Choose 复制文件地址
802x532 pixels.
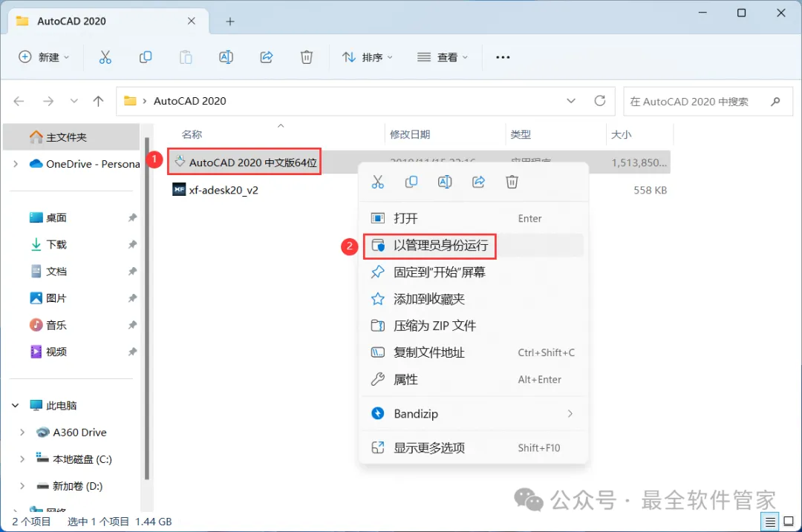[473, 352]
